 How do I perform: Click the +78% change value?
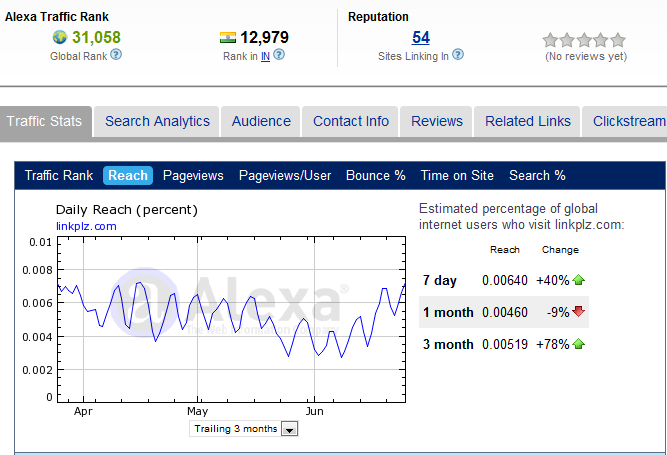(553, 344)
